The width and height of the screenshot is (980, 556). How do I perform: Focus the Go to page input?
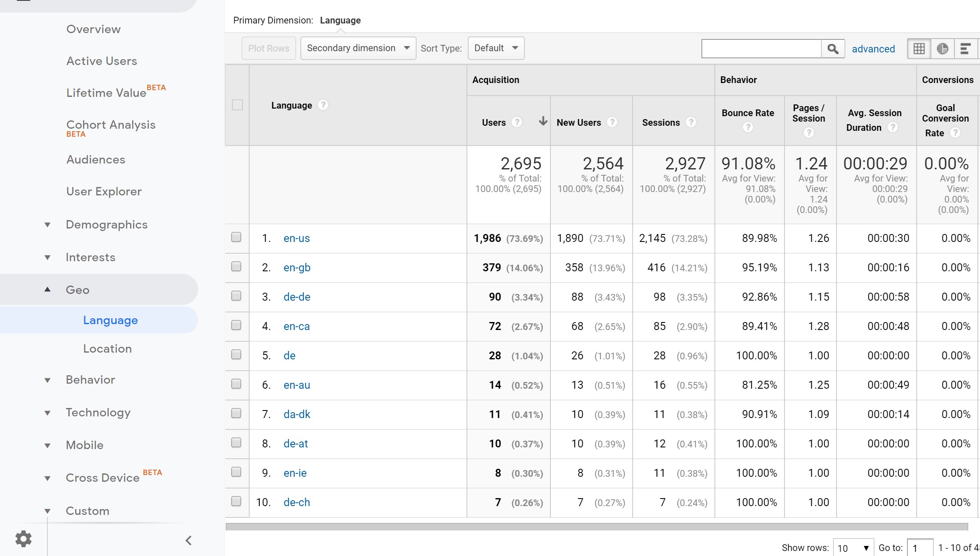click(920, 548)
